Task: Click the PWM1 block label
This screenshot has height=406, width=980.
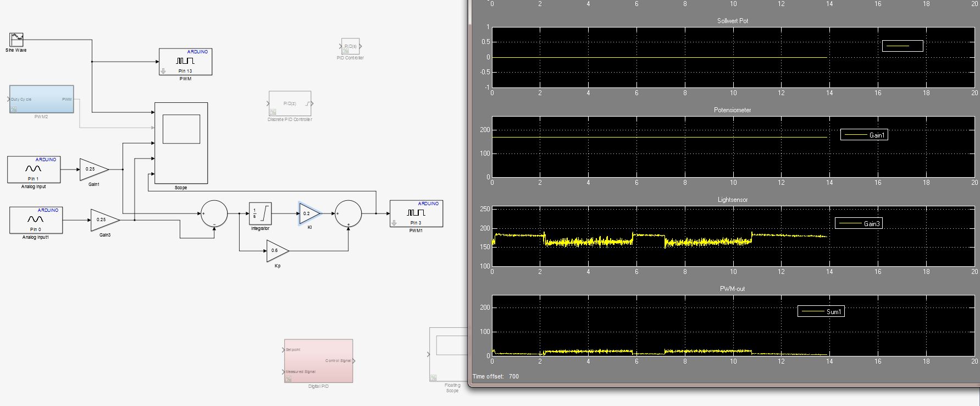Action: click(416, 231)
